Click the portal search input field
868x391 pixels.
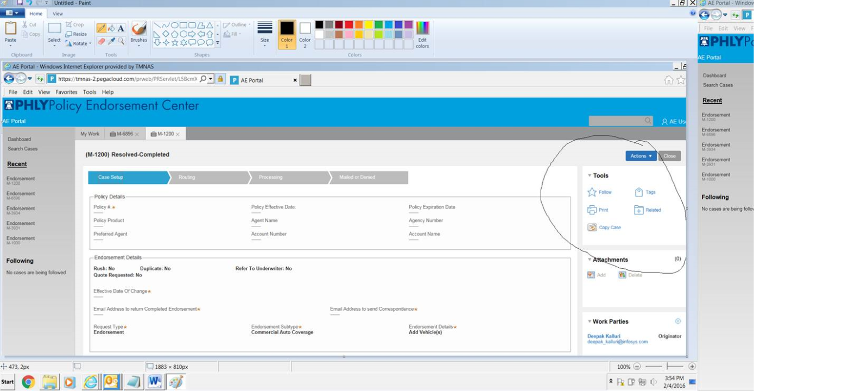[621, 121]
